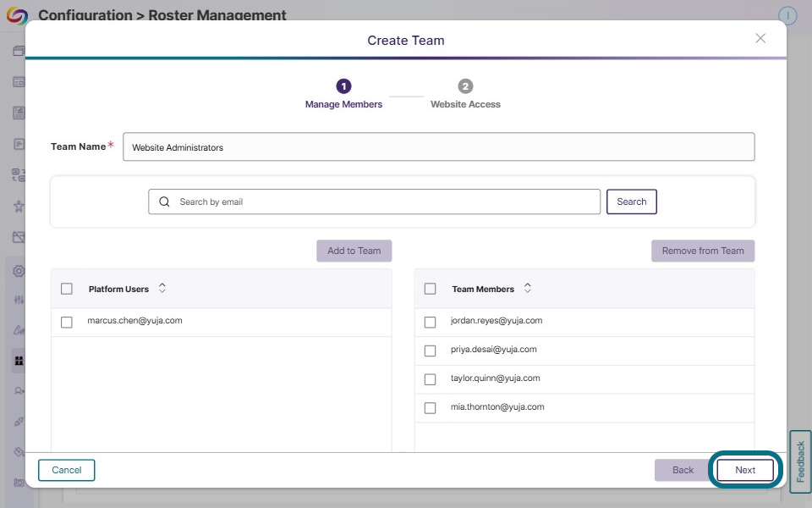Viewport: 812px width, 508px height.
Task: Select the highlighted roster people icon in sidebar
Action: click(19, 361)
